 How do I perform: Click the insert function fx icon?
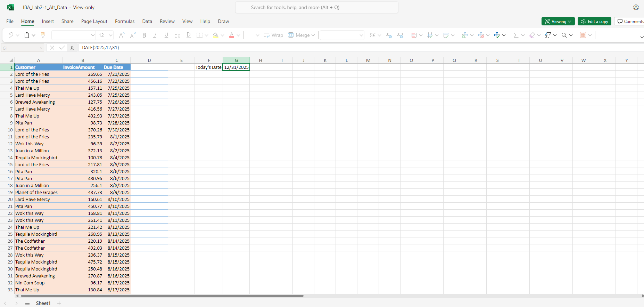(x=72, y=48)
